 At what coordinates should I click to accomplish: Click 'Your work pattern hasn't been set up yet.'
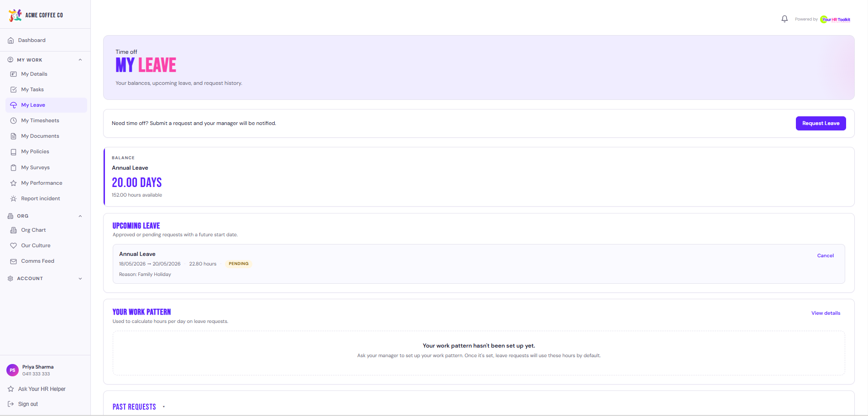(479, 346)
